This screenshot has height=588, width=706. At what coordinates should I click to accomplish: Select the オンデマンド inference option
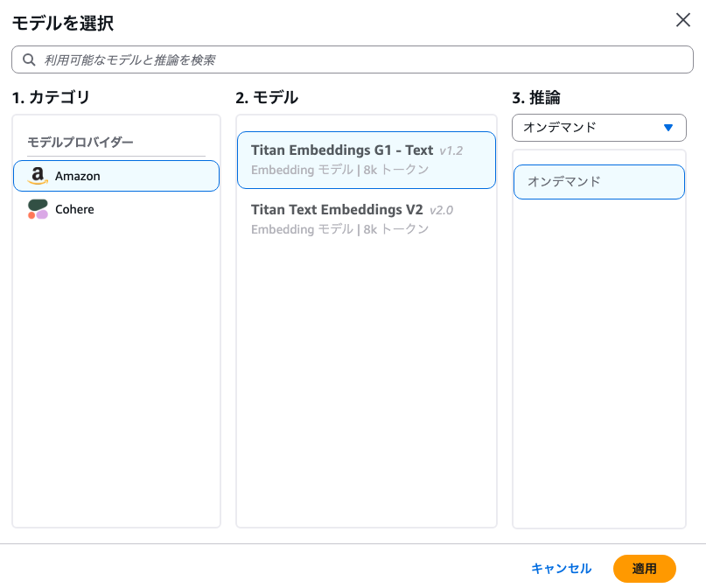(x=599, y=182)
